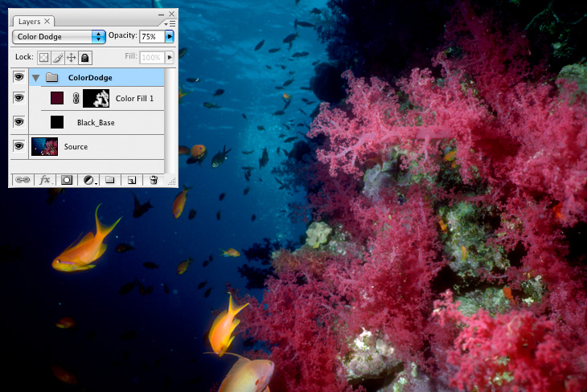The height and width of the screenshot is (392, 587).
Task: Collapse the ColorDodge group triangle
Action: pyautogui.click(x=36, y=77)
